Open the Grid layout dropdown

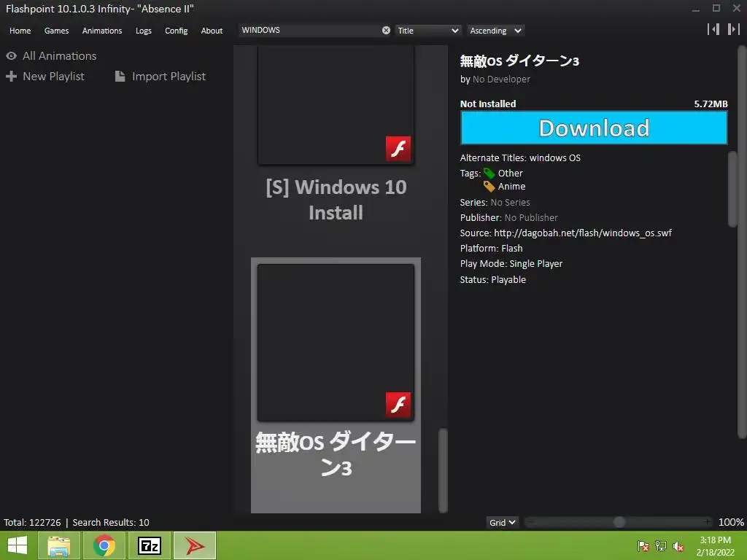(x=502, y=522)
